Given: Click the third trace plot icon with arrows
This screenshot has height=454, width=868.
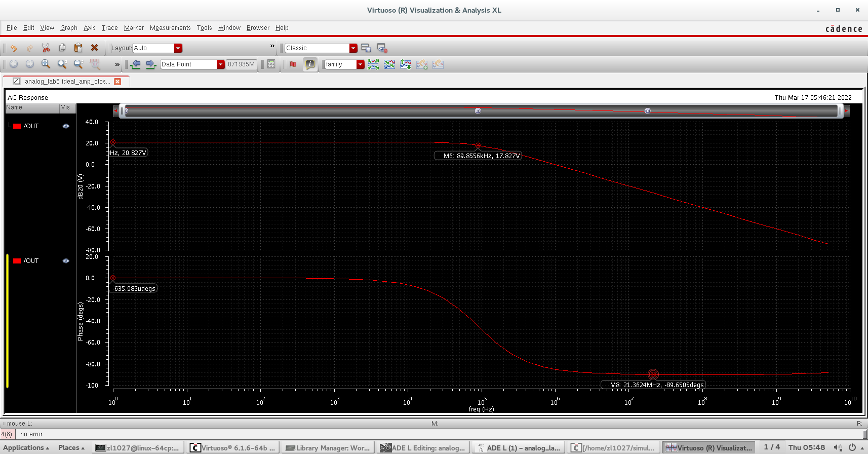Looking at the screenshot, I should tap(406, 64).
